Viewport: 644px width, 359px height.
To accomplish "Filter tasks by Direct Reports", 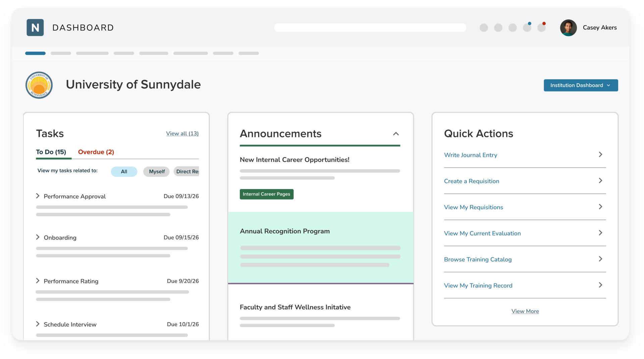I will (x=186, y=171).
